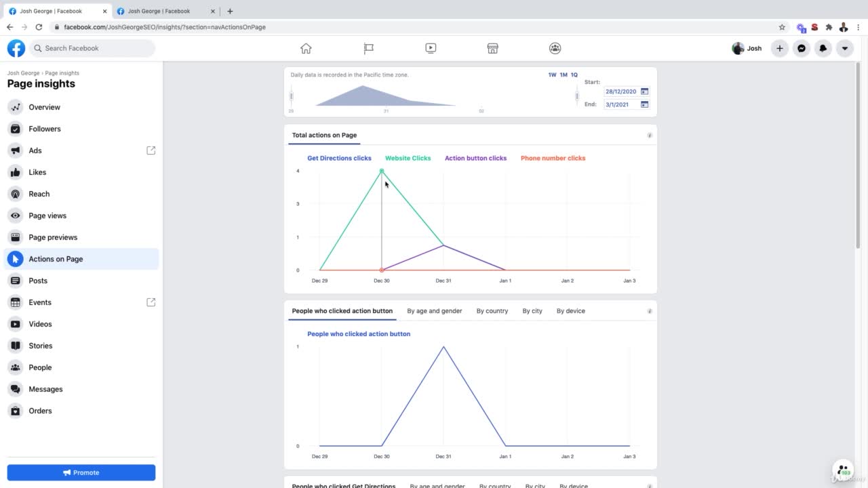Click the info icon for action button chart
Image resolution: width=868 pixels, height=488 pixels.
click(650, 311)
